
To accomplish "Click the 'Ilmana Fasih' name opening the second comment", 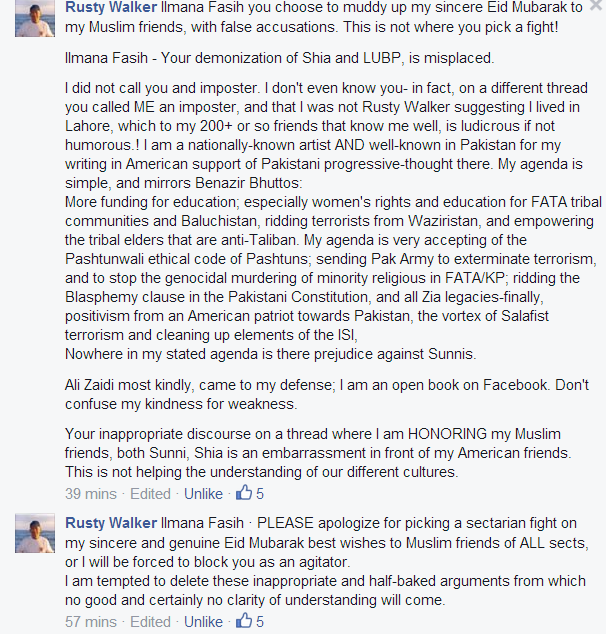I will [203, 523].
